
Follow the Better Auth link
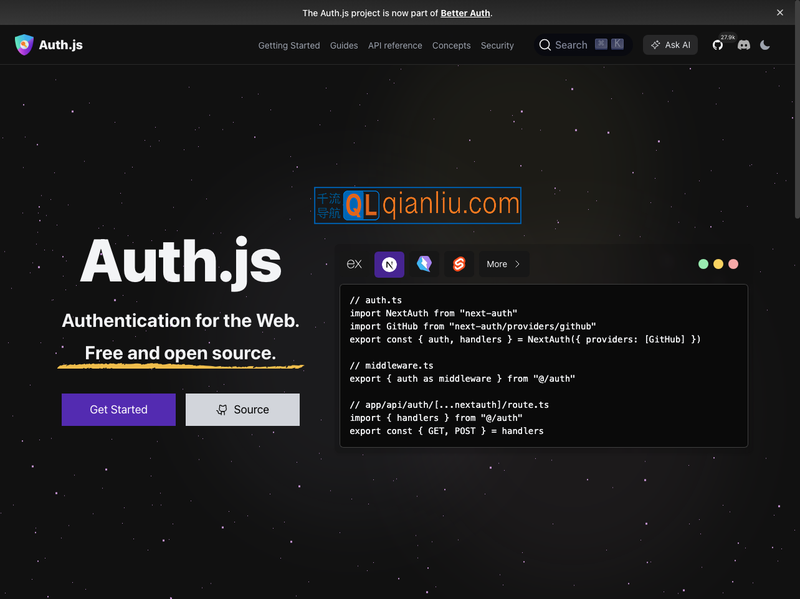(465, 13)
